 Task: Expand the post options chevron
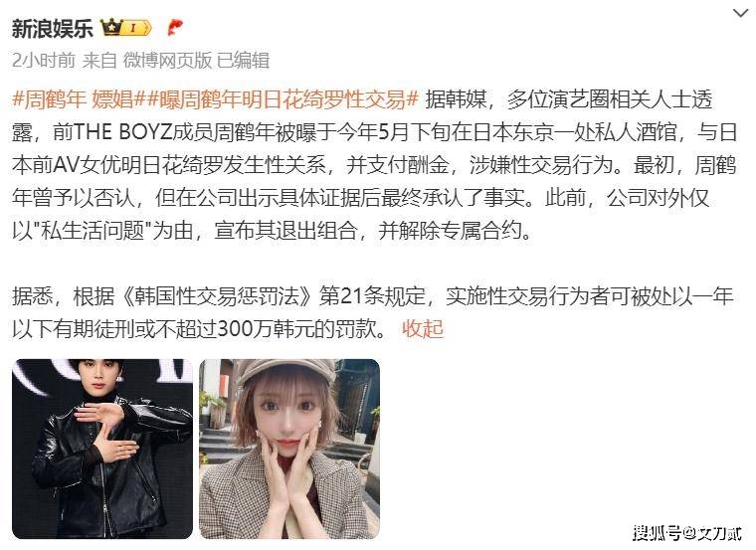pos(740,13)
